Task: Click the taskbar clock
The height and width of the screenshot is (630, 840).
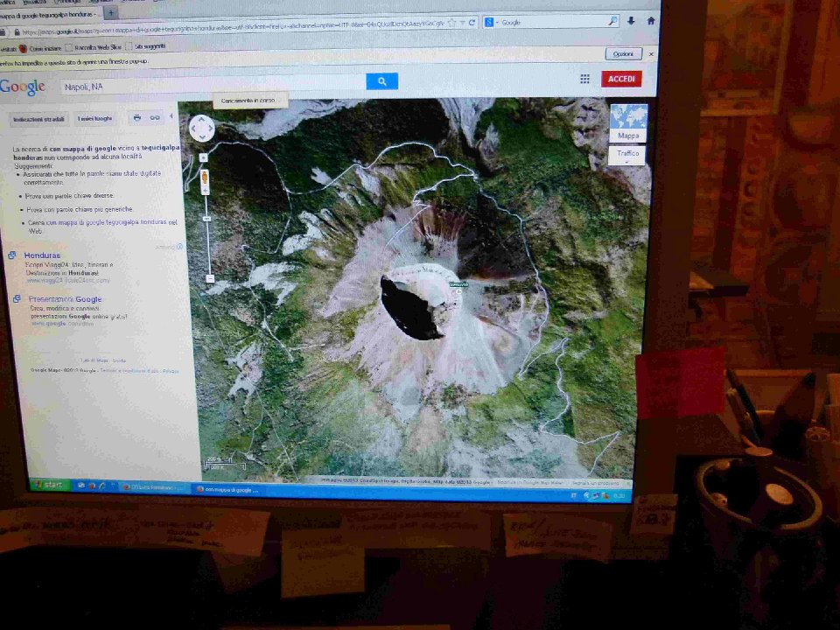Action: [619, 496]
